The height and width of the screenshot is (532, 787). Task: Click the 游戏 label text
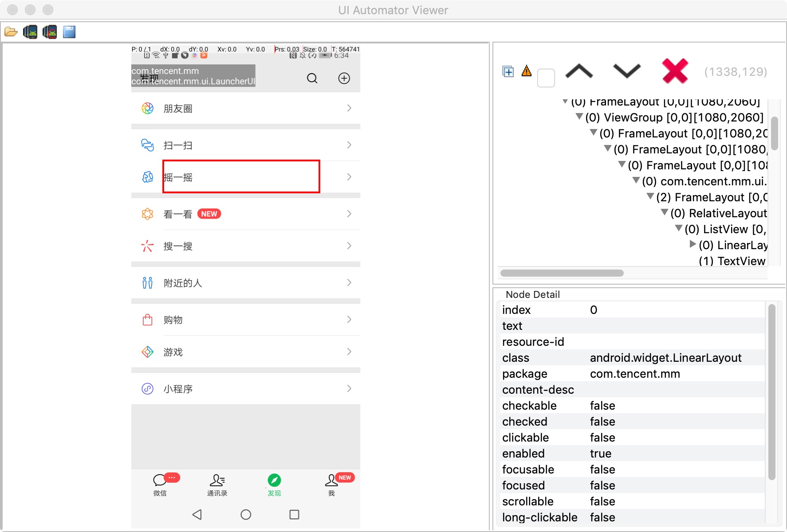173,352
